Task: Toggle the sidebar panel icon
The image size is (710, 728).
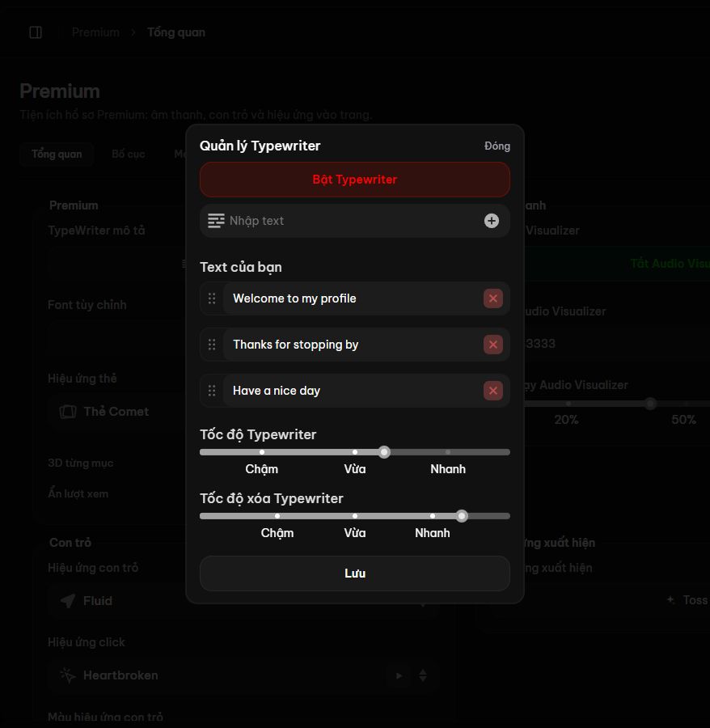Action: (x=36, y=32)
